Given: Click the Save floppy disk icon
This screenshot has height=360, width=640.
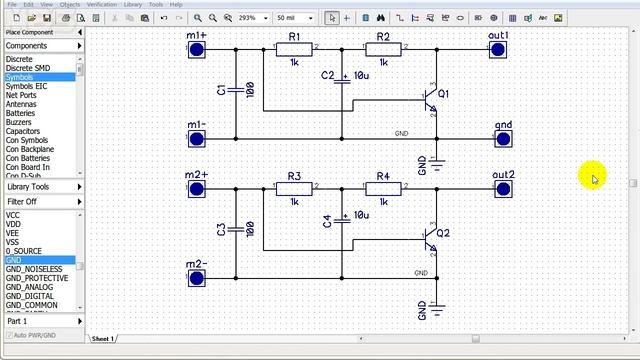Looking at the screenshot, I should [47, 18].
